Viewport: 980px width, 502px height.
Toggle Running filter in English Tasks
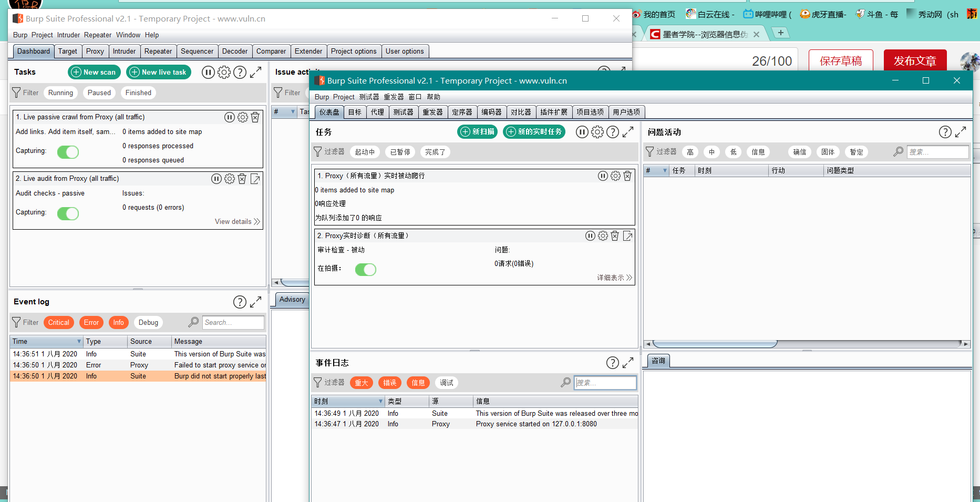(61, 93)
